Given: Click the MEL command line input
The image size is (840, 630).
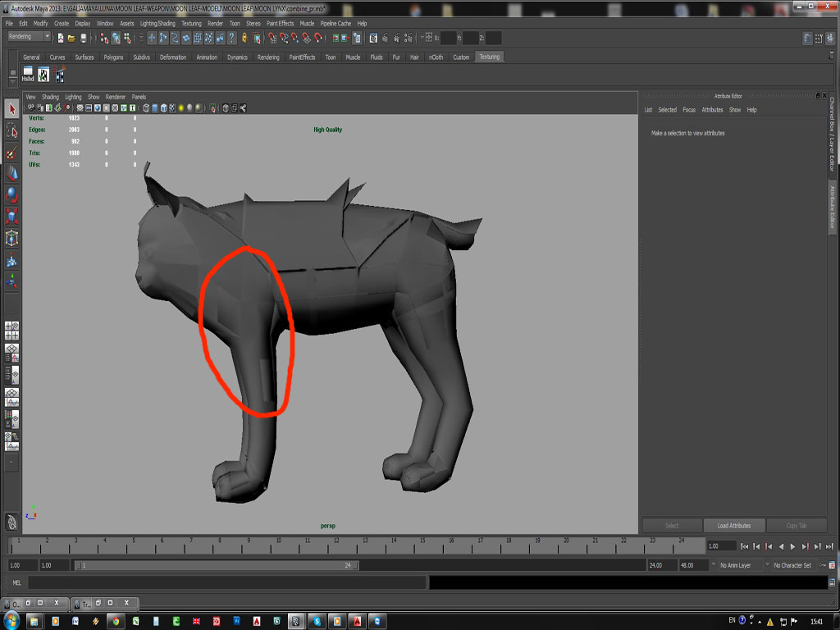Looking at the screenshot, I should 227,582.
